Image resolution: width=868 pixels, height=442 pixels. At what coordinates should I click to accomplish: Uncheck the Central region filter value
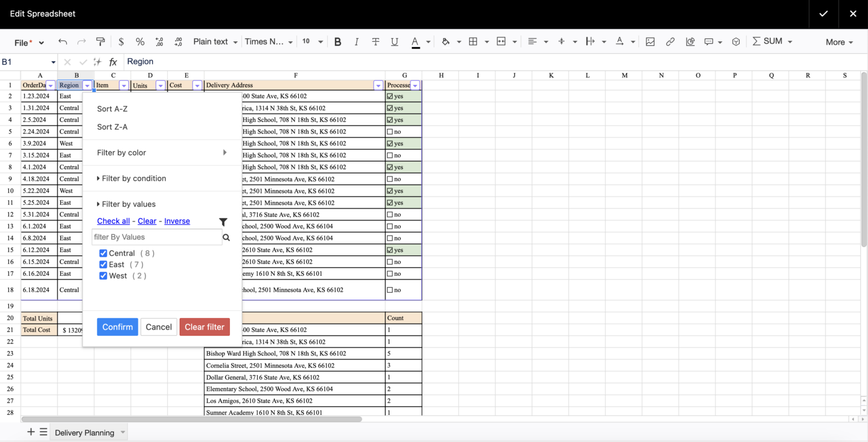point(103,253)
